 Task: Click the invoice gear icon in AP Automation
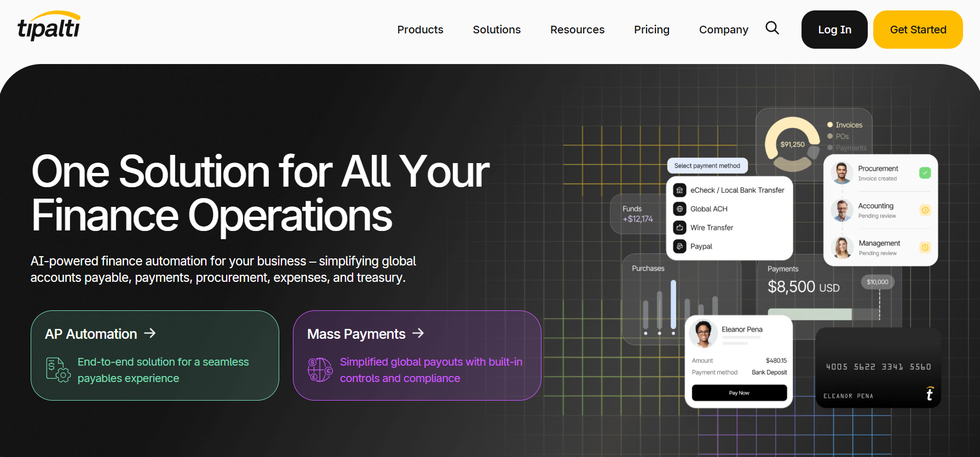[x=58, y=369]
